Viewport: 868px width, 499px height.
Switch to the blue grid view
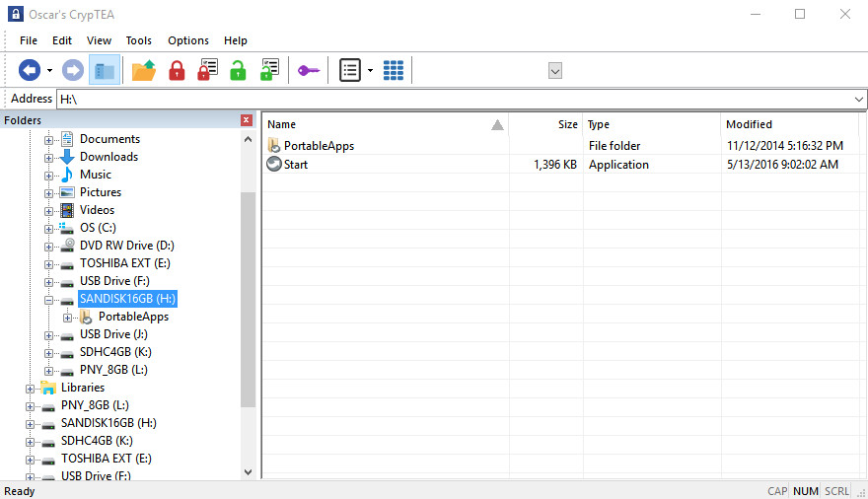click(393, 70)
